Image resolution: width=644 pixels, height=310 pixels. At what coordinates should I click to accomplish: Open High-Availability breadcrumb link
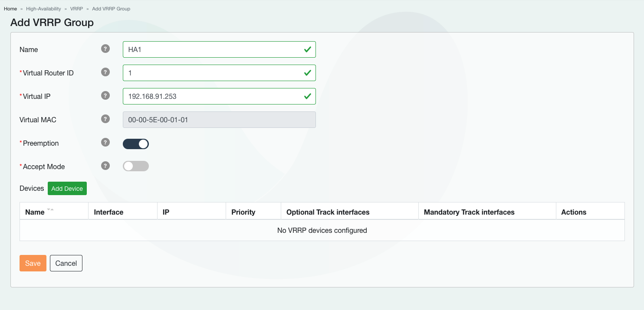pos(43,9)
